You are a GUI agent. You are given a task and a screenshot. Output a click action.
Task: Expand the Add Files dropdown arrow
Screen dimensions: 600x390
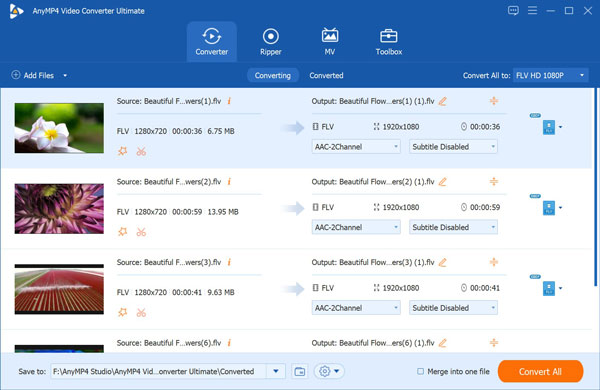pyautogui.click(x=65, y=75)
